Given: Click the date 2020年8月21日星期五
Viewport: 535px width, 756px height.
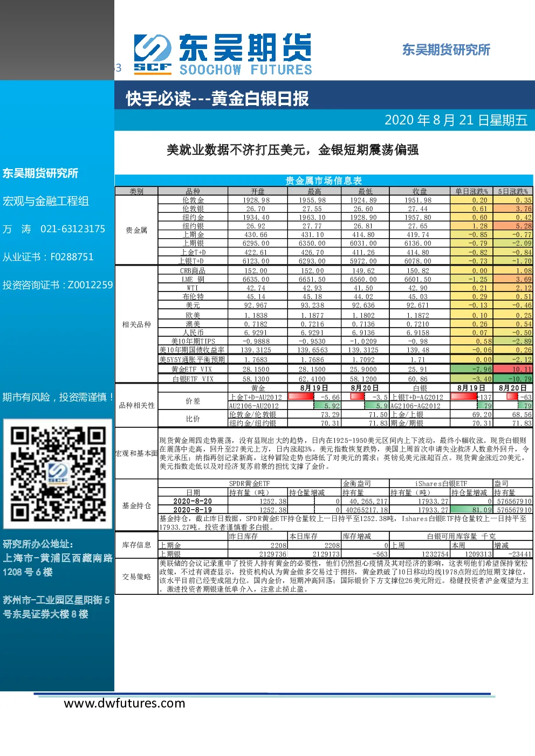Looking at the screenshot, I should coord(456,120).
